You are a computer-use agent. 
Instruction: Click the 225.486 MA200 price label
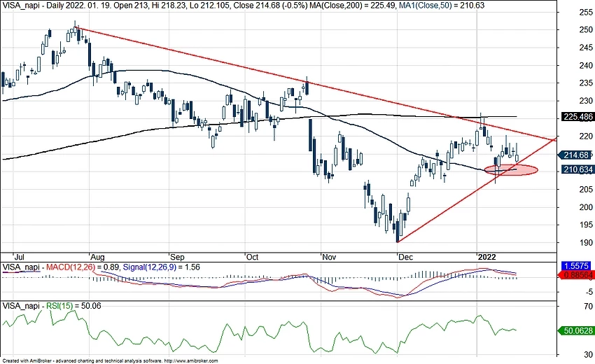pyautogui.click(x=577, y=117)
